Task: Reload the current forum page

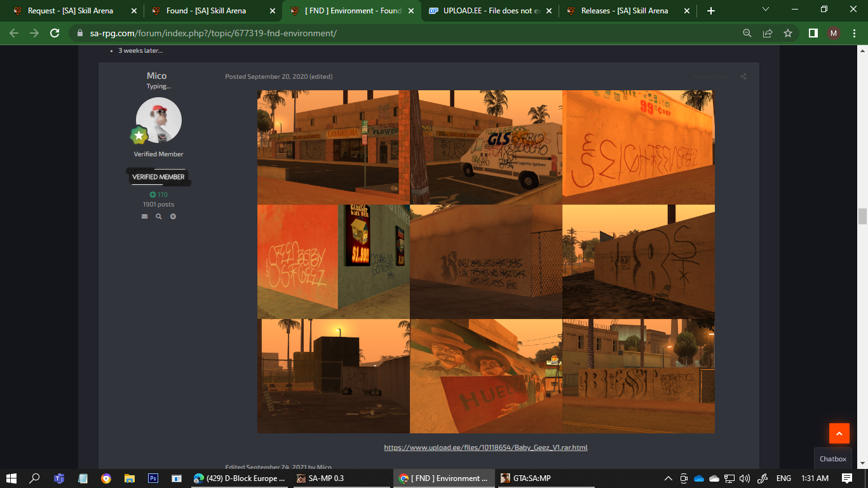Action: 55,33
